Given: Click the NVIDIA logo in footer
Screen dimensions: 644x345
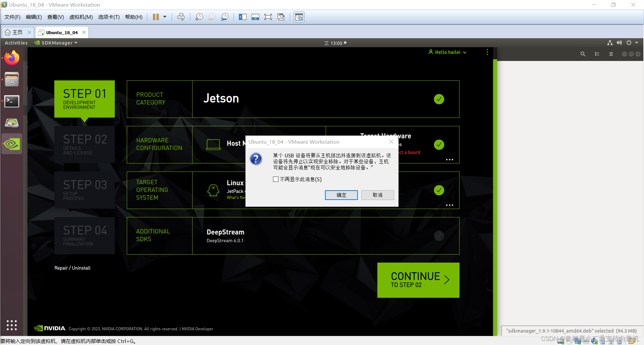Looking at the screenshot, I should (x=50, y=328).
